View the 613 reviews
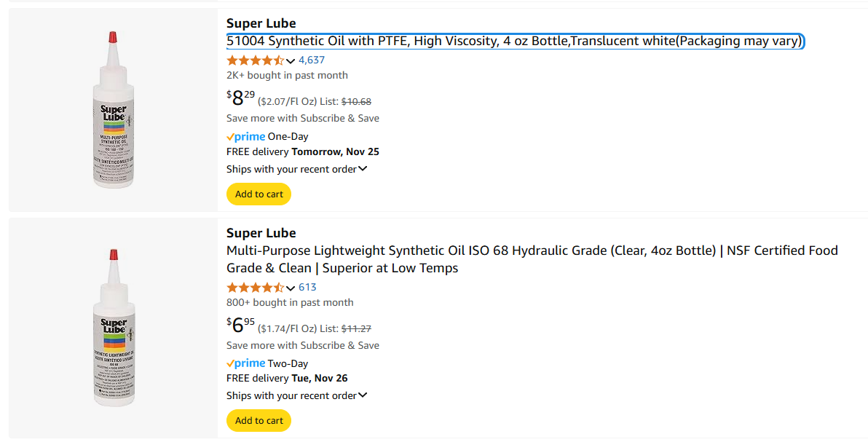 (307, 287)
